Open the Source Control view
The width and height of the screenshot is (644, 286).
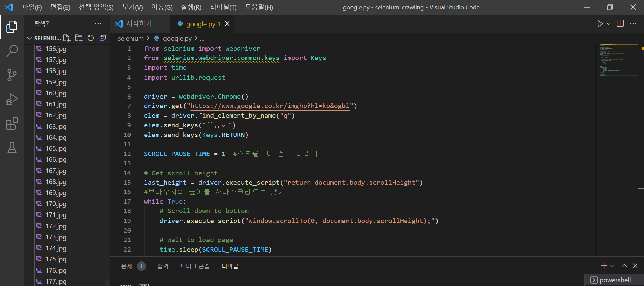click(12, 75)
